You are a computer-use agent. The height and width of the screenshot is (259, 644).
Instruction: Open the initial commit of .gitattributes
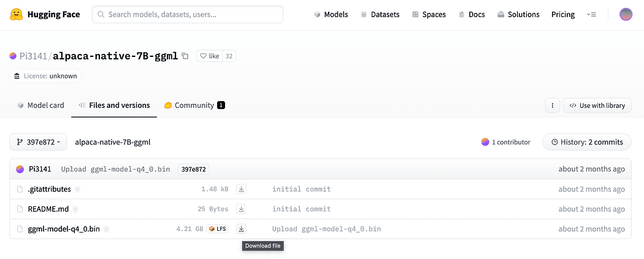(302, 189)
